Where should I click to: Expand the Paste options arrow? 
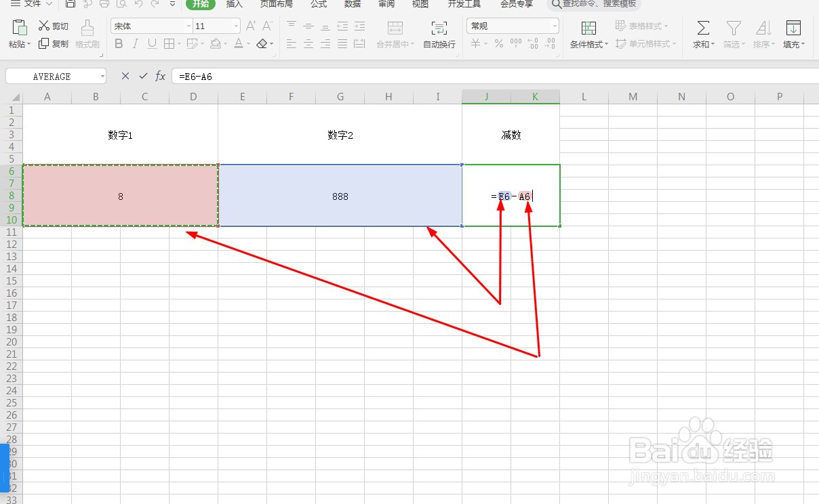click(29, 44)
